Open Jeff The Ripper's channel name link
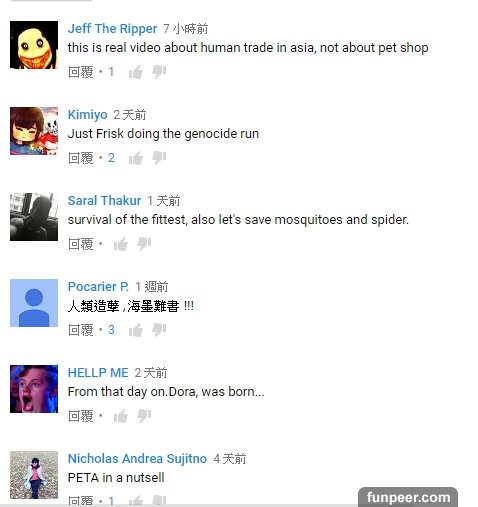Viewport: 478px width, 507px height. (x=112, y=29)
